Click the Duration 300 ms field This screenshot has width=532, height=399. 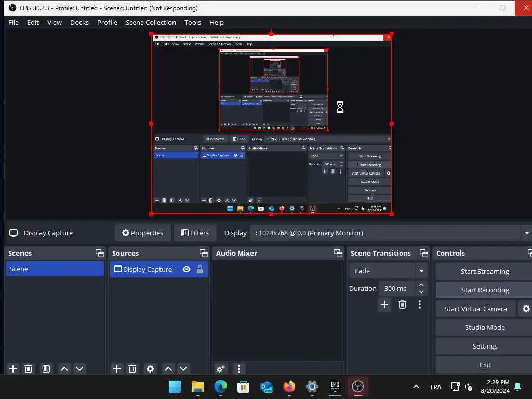(397, 288)
